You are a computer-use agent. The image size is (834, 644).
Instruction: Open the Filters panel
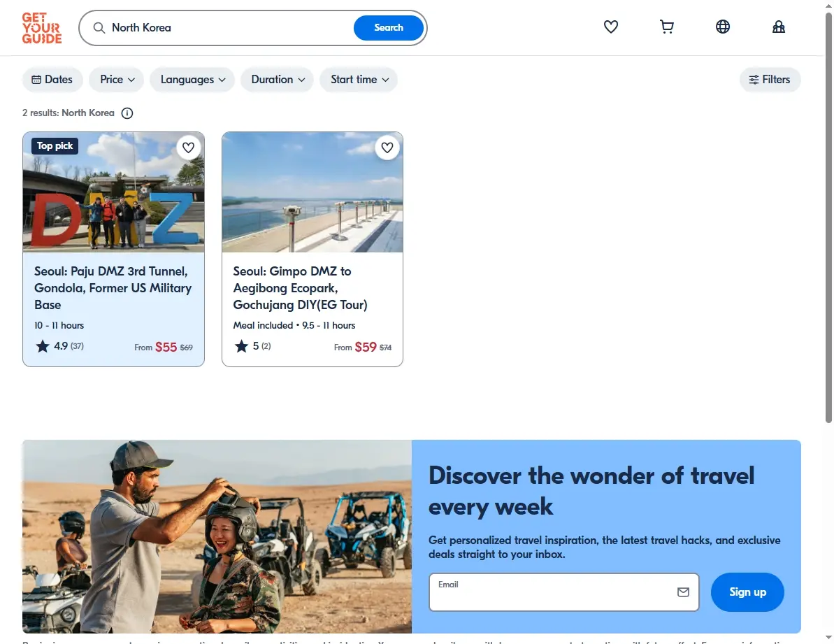(770, 80)
